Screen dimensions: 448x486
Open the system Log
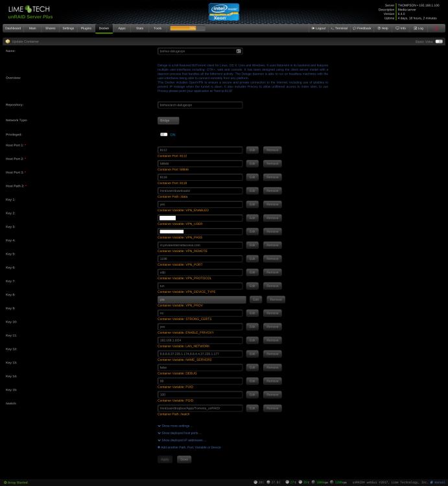[419, 29]
